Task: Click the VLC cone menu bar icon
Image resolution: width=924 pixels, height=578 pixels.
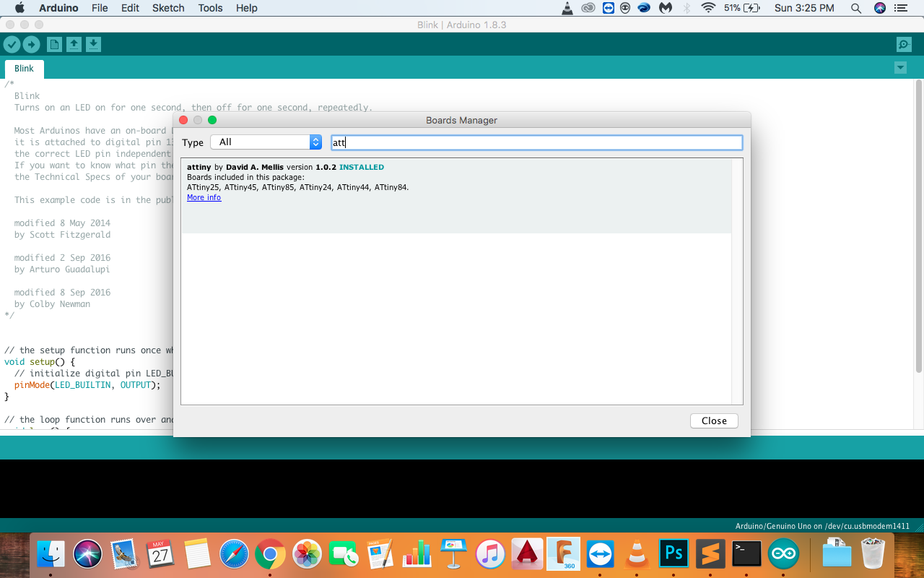Action: pyautogui.click(x=568, y=8)
